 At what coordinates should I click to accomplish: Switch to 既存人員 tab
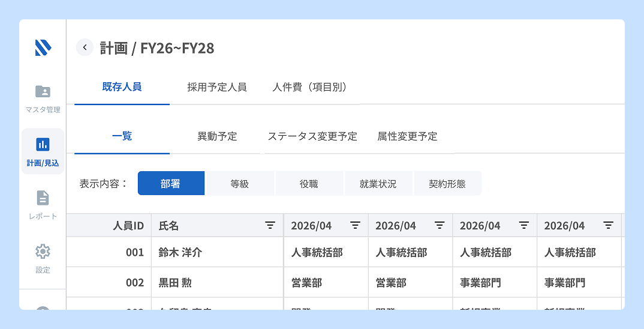point(122,87)
